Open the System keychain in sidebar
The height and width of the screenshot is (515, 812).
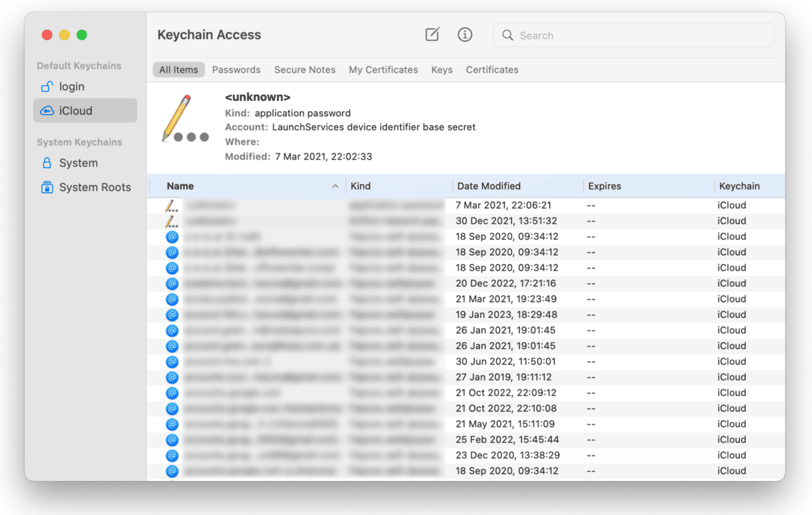(85, 163)
